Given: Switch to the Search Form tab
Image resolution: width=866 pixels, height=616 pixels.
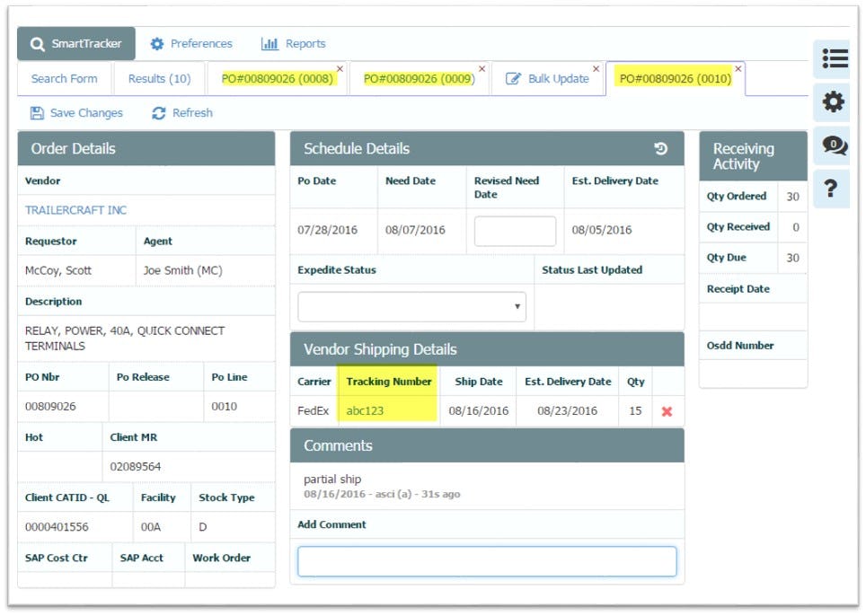Looking at the screenshot, I should (64, 78).
